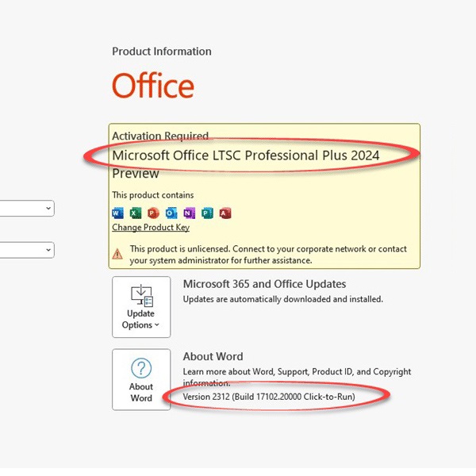This screenshot has width=476, height=476.
Task: Click the About Word heading text
Action: [213, 356]
